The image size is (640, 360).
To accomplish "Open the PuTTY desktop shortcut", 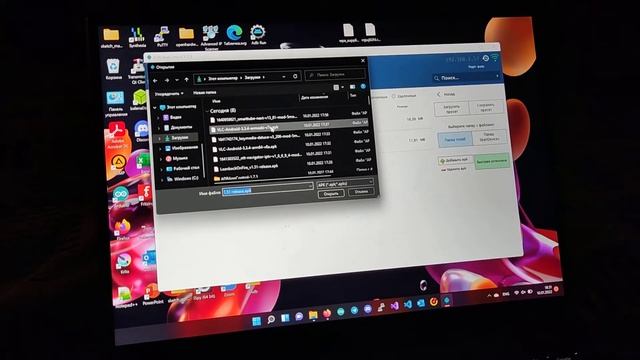I will 162,37.
